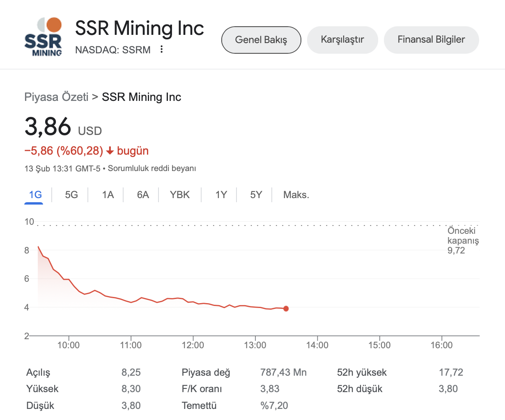This screenshot has width=505, height=420.
Task: Select the Maks. time range
Action: click(296, 195)
